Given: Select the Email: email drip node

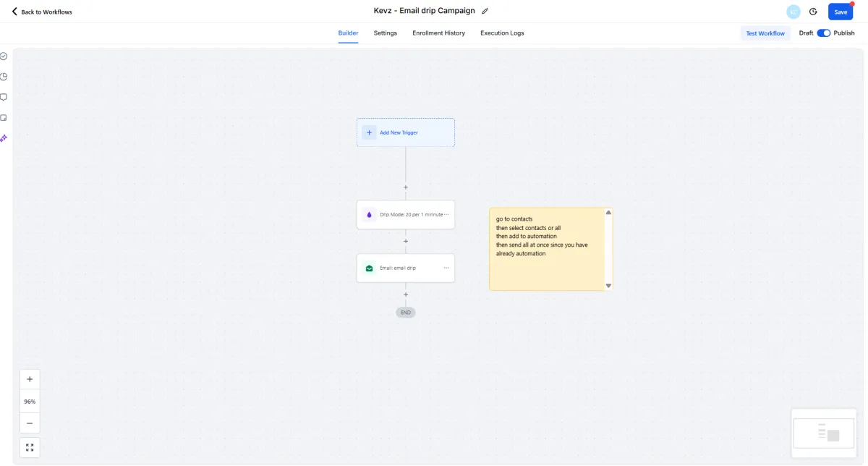Looking at the screenshot, I should coord(406,268).
